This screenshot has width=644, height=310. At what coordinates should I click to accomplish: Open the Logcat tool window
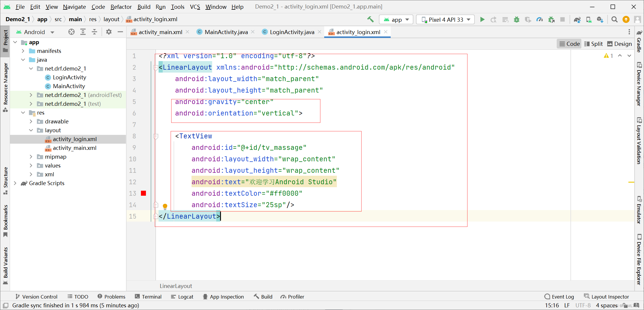tap(182, 296)
